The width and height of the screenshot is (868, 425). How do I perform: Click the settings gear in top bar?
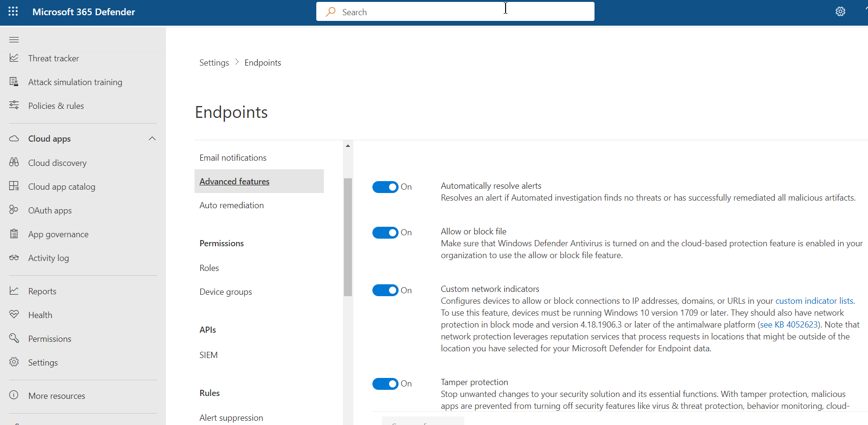(840, 12)
